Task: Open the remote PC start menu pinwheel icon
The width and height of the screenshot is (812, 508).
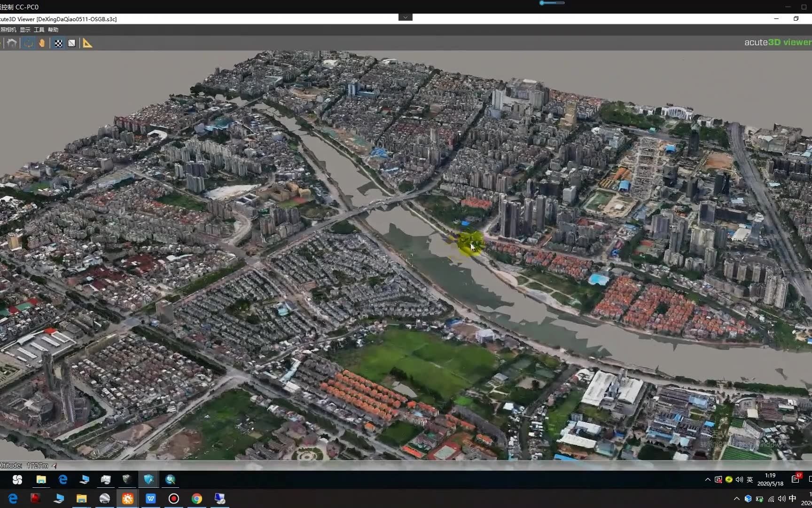Action: 17,479
